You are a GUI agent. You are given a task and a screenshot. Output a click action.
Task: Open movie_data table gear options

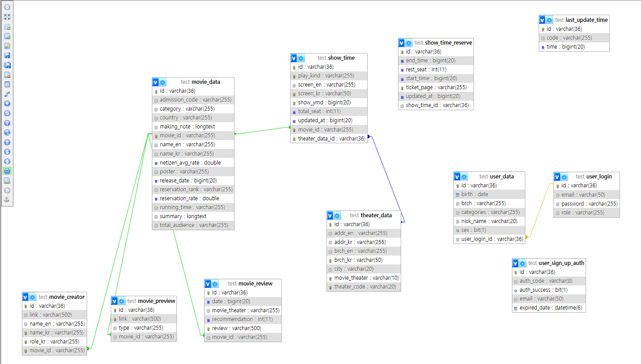coord(163,82)
